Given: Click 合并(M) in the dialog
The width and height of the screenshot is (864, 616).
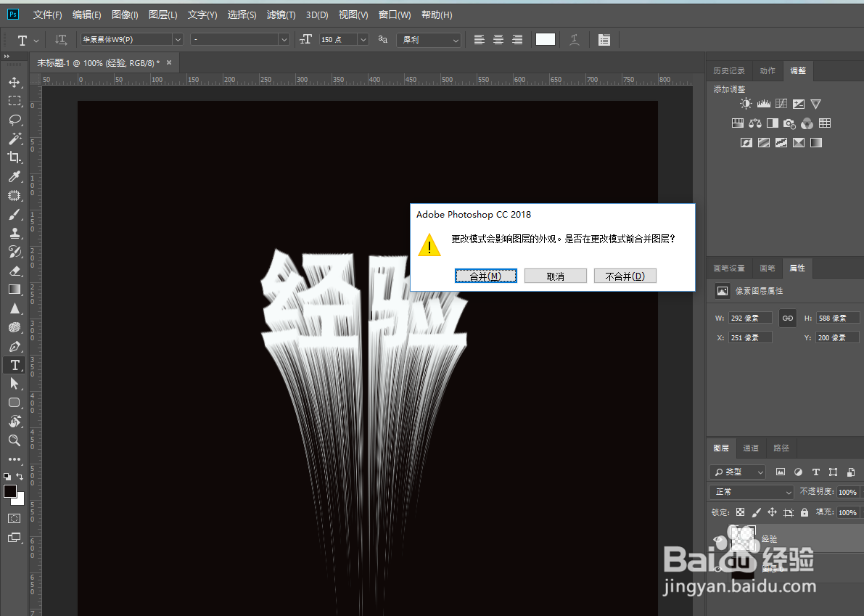Looking at the screenshot, I should pyautogui.click(x=485, y=276).
